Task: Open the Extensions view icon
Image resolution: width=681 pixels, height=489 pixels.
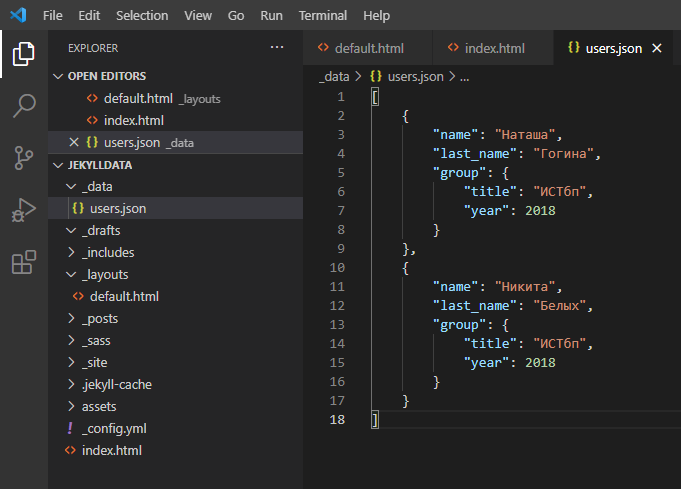Action: point(23,262)
